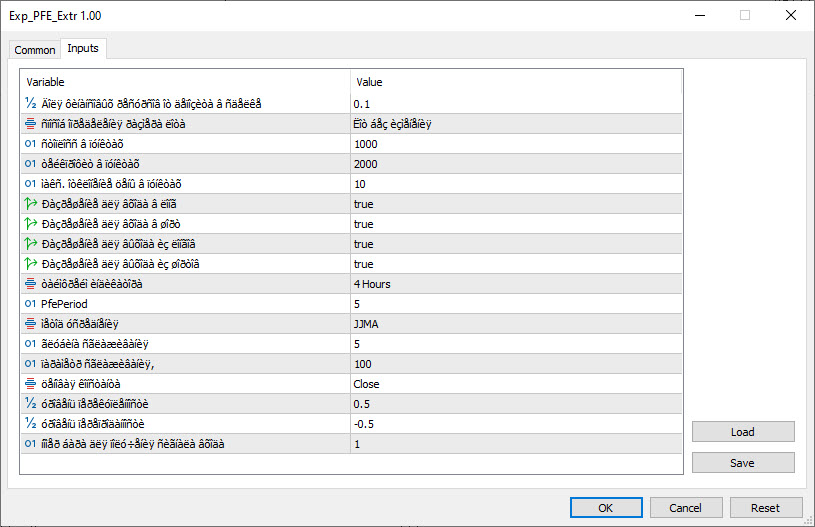Click the enum icon beside 4 Hours row
Screen dimensions: 815x527
tap(31, 284)
